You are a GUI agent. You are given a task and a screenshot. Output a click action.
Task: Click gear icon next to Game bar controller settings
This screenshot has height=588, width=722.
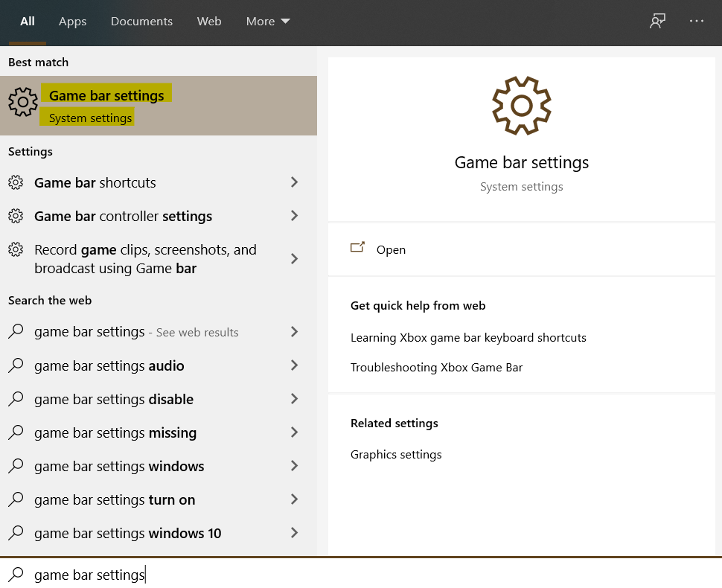pos(16,216)
